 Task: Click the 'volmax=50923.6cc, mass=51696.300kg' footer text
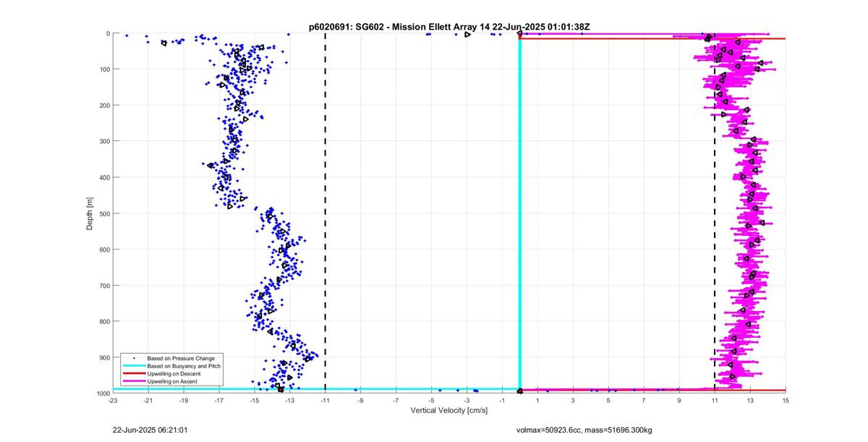pyautogui.click(x=584, y=430)
